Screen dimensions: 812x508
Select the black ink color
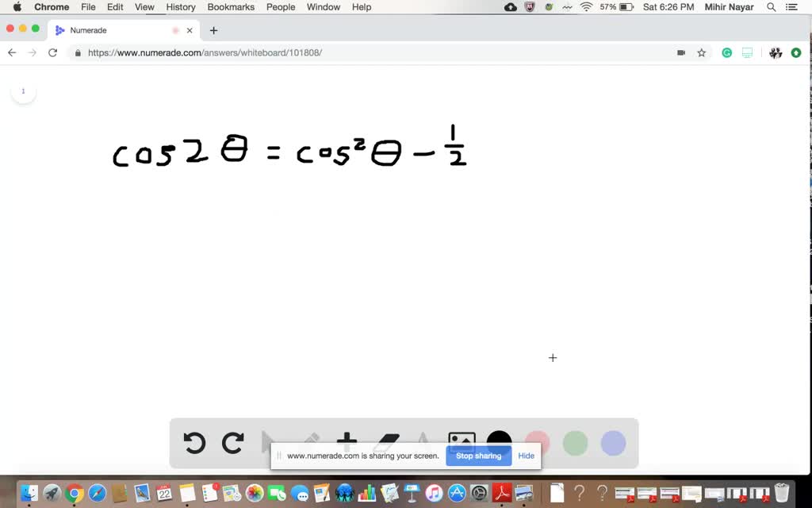coord(499,437)
